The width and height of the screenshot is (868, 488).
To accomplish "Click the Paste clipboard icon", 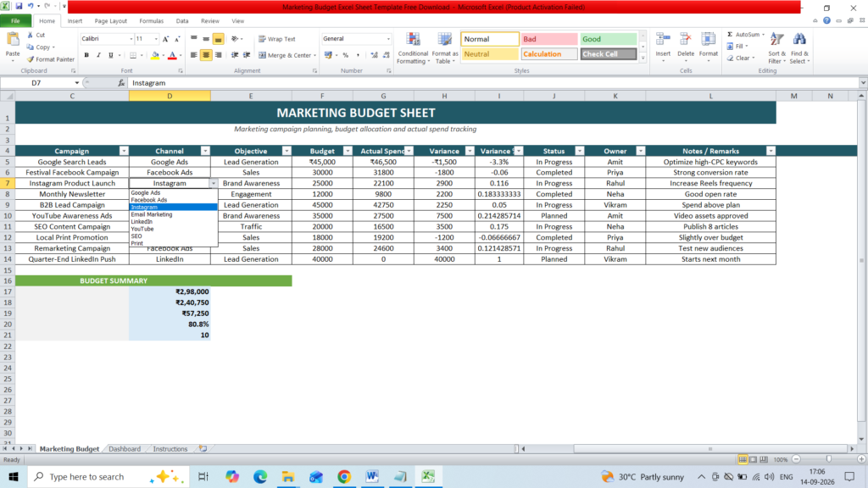I will [12, 40].
